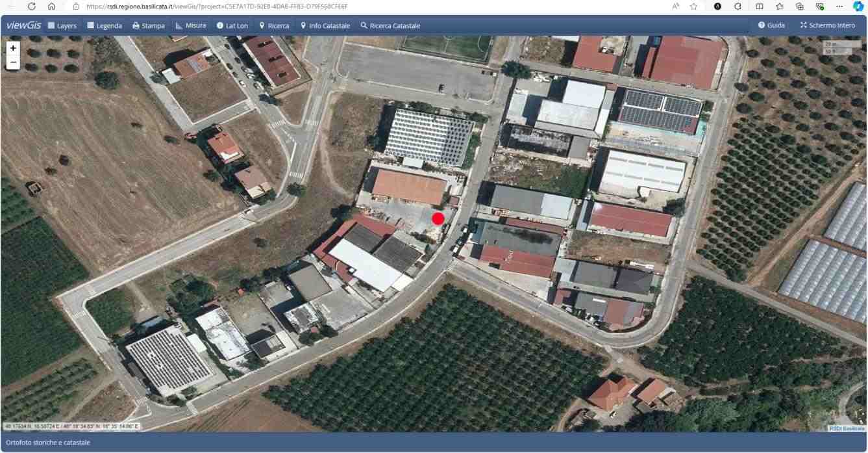Go to browser home page icon
Screen dimensions: 868x453
[x=51, y=6]
